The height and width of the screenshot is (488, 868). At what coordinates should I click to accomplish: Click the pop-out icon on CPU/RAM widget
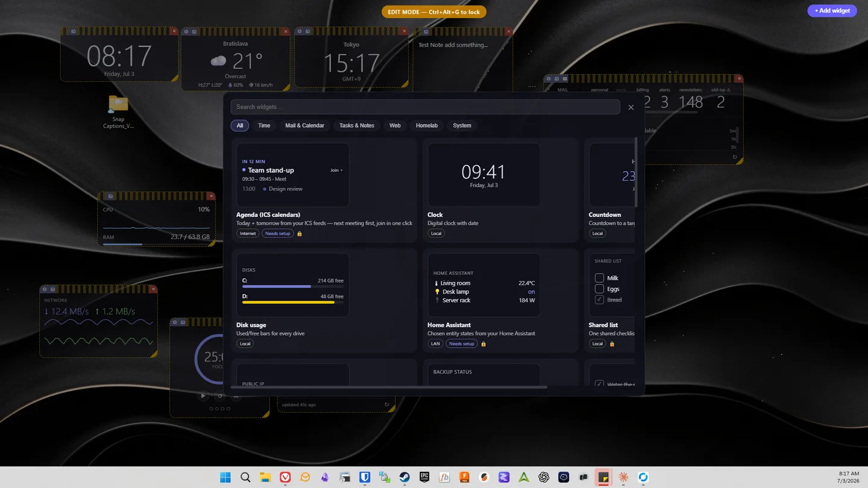(x=110, y=196)
